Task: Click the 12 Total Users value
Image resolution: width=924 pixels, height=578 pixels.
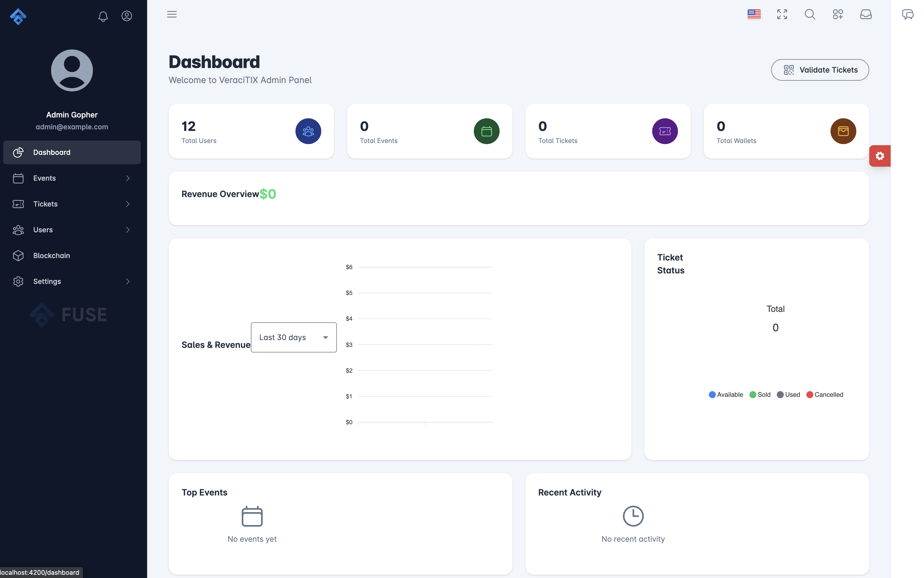Action: click(x=189, y=126)
